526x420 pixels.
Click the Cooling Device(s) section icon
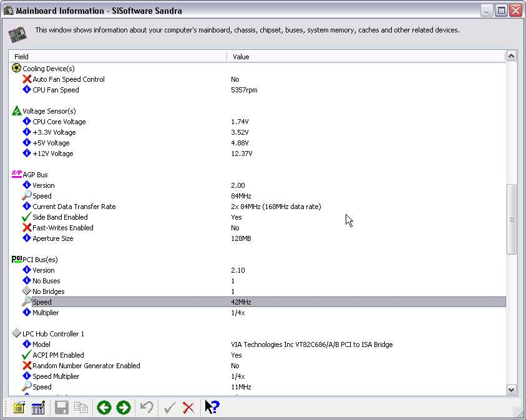point(17,69)
